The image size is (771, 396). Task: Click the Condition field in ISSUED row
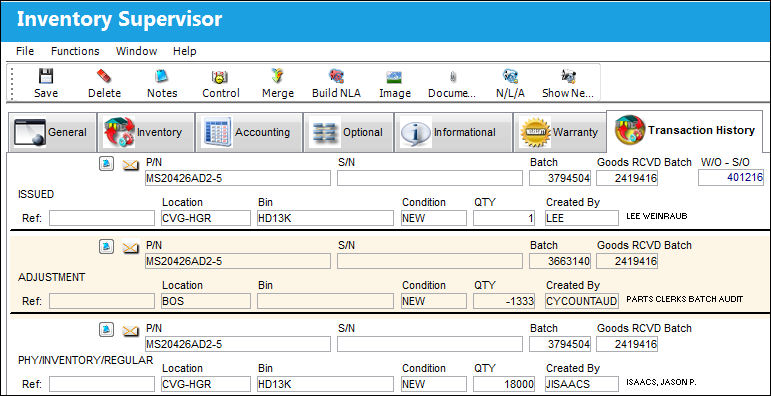click(x=434, y=218)
